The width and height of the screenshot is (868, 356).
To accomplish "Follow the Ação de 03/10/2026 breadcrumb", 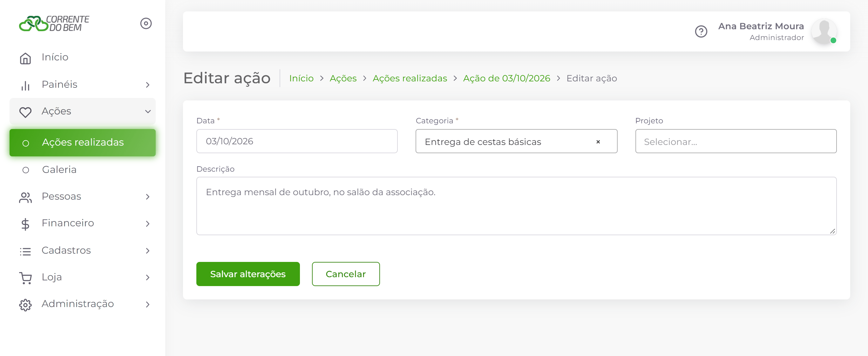I will click(506, 78).
